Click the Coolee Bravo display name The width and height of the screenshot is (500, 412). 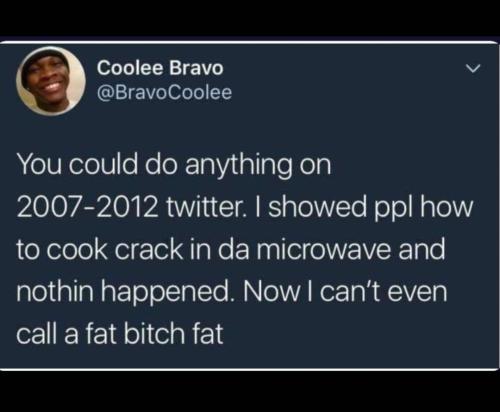point(160,68)
